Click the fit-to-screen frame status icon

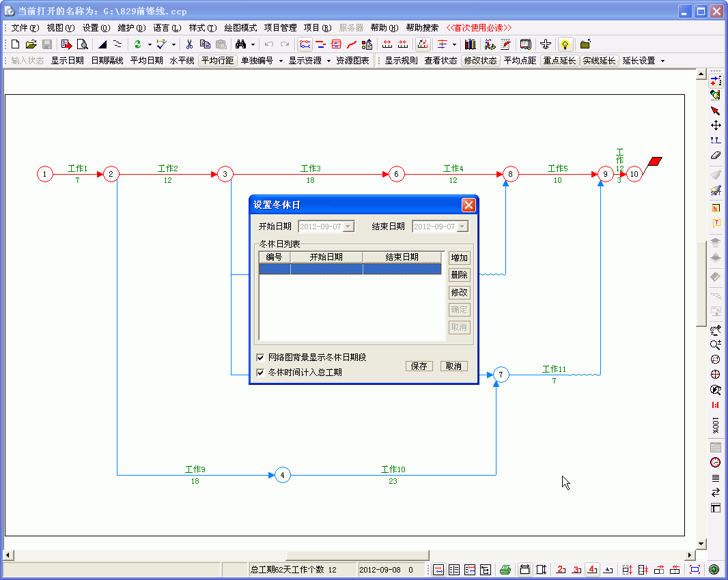(695, 569)
